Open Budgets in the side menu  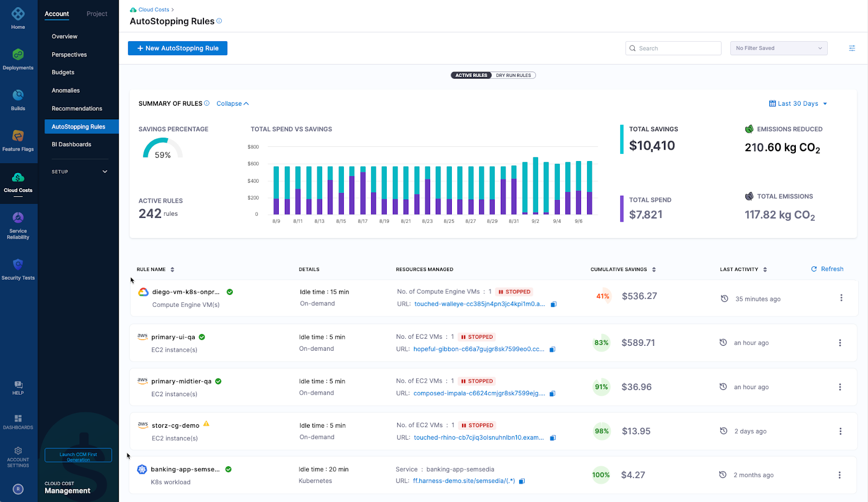pyautogui.click(x=63, y=72)
